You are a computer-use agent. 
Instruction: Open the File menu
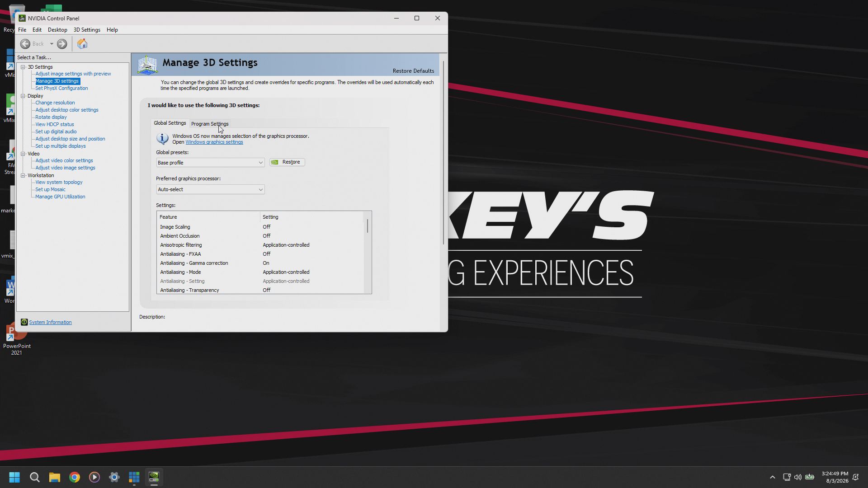click(x=22, y=30)
